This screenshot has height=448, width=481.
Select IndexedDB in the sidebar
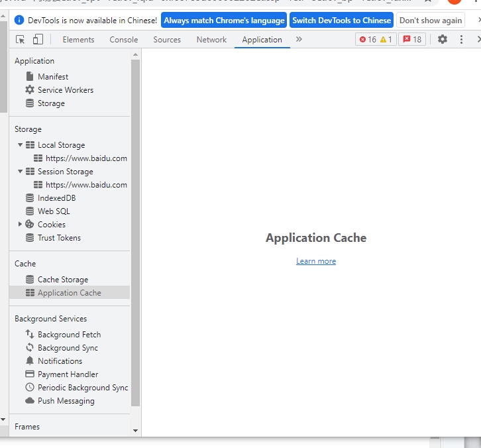tap(57, 198)
